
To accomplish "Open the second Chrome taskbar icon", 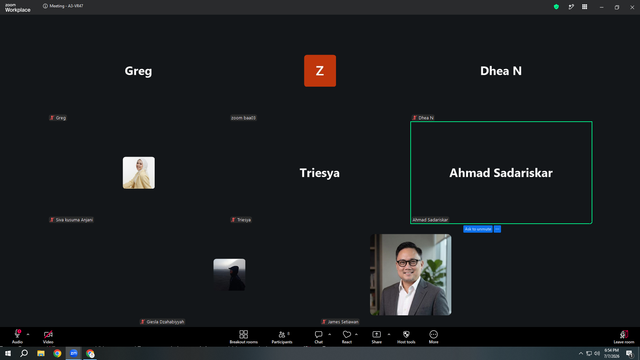I will pyautogui.click(x=90, y=353).
